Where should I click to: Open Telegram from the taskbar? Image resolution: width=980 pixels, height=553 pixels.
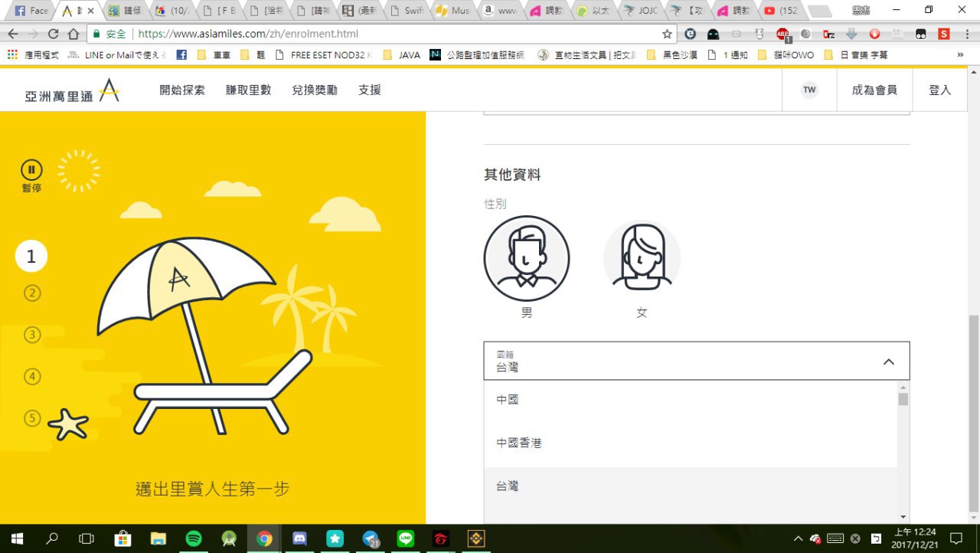tap(371, 538)
